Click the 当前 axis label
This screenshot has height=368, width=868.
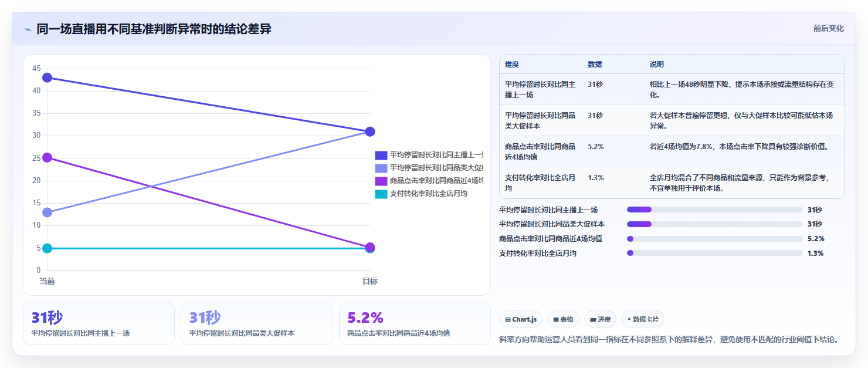(x=47, y=281)
